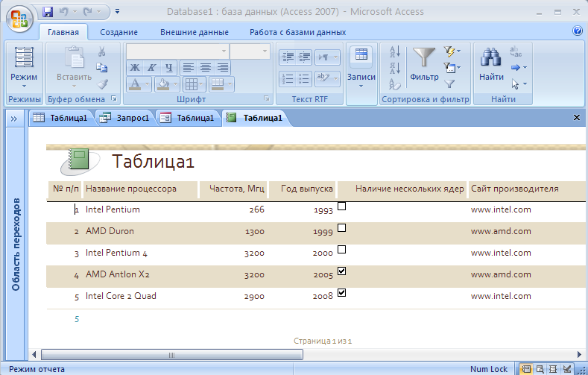Toggle the checkbox for Intel Core 2 Quad
This screenshot has width=588, height=375.
click(x=341, y=292)
